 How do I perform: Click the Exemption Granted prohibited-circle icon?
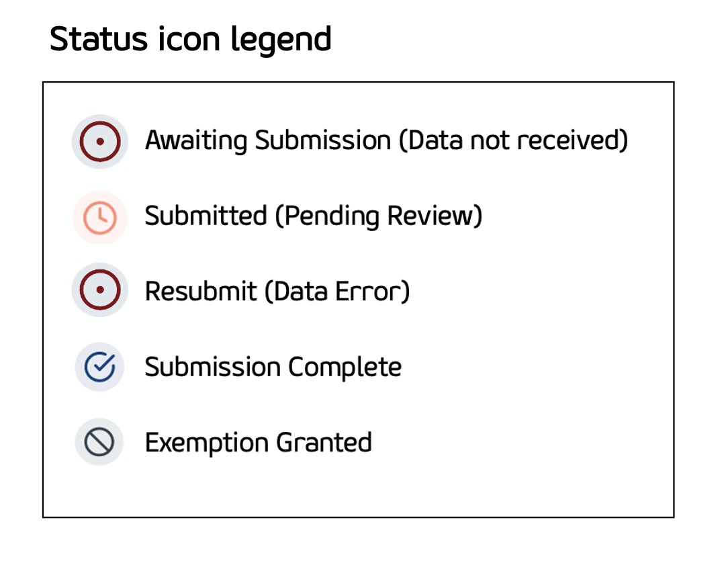(x=99, y=442)
